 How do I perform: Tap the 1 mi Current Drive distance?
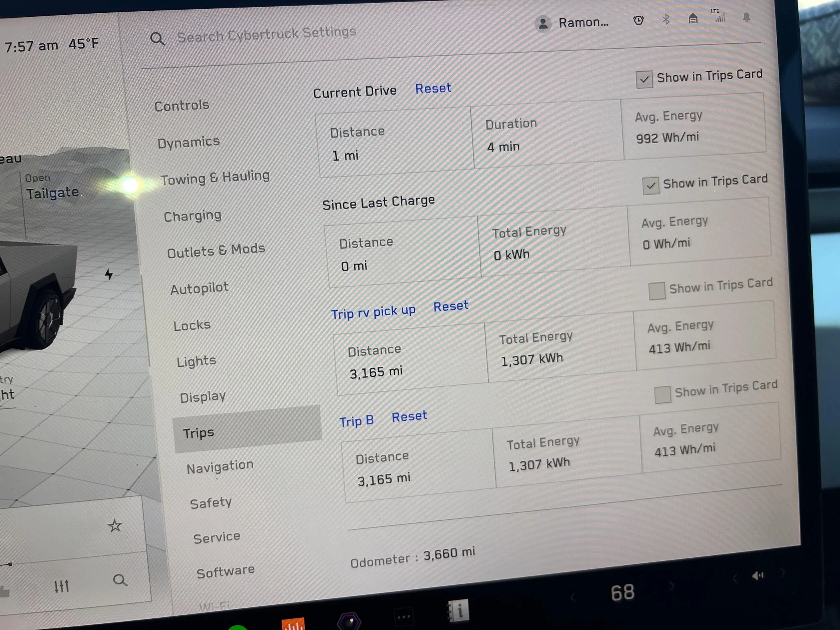tap(345, 156)
